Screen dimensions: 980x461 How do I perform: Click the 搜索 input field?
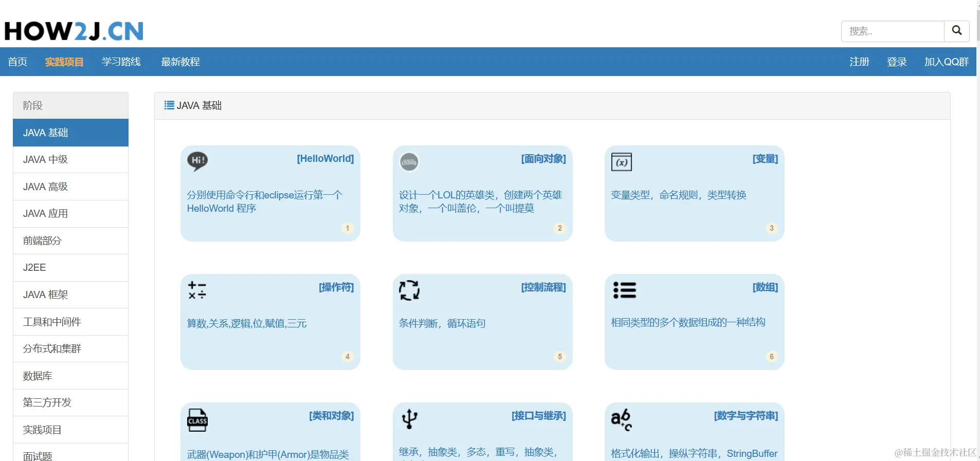click(x=893, y=31)
